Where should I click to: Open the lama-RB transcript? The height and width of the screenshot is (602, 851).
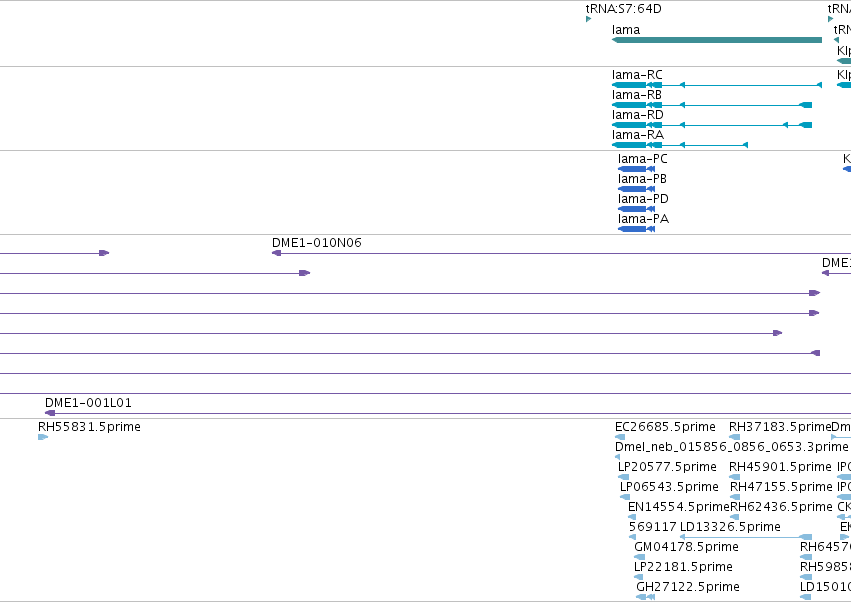(712, 105)
